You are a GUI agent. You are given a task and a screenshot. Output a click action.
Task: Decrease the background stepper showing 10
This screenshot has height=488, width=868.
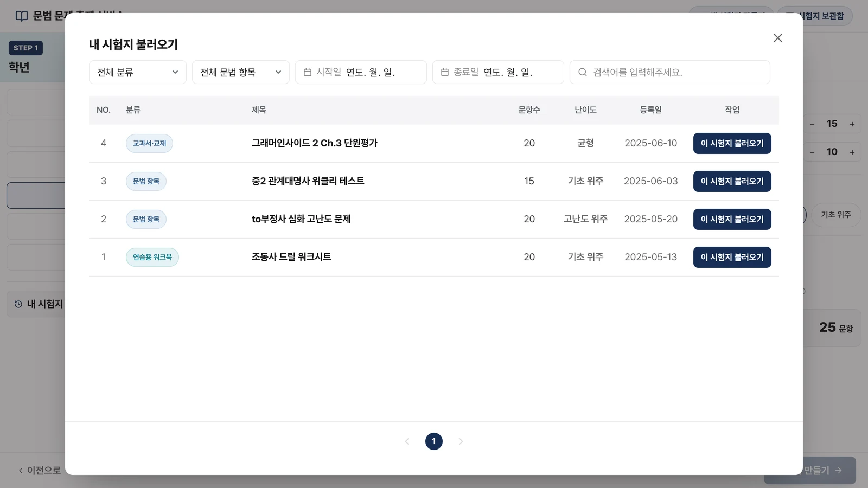pos(812,152)
